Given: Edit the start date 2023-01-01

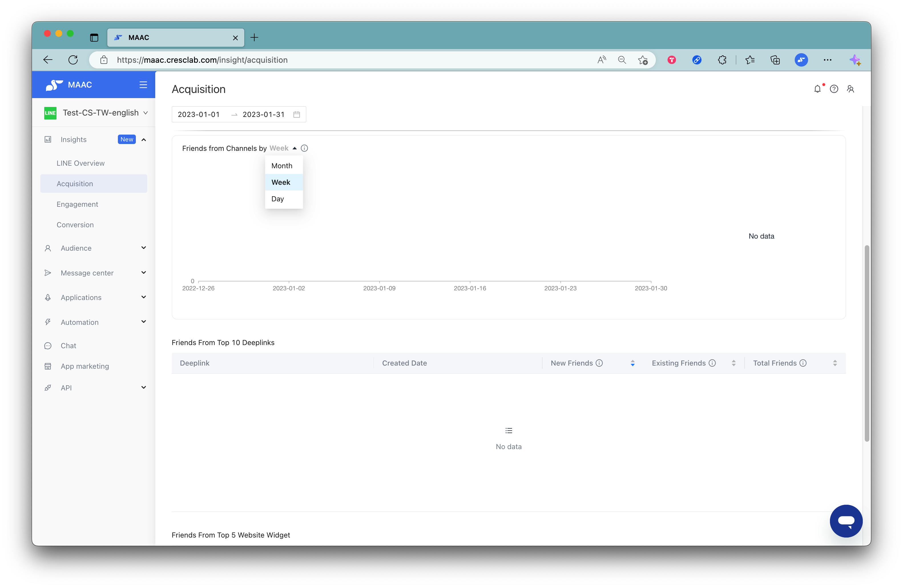Looking at the screenshot, I should pyautogui.click(x=199, y=114).
